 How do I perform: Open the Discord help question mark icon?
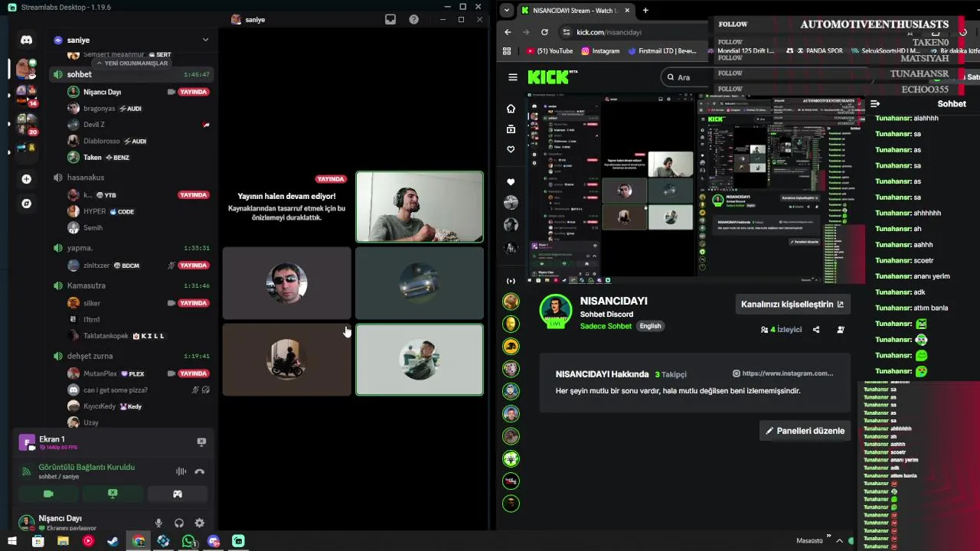tap(414, 19)
